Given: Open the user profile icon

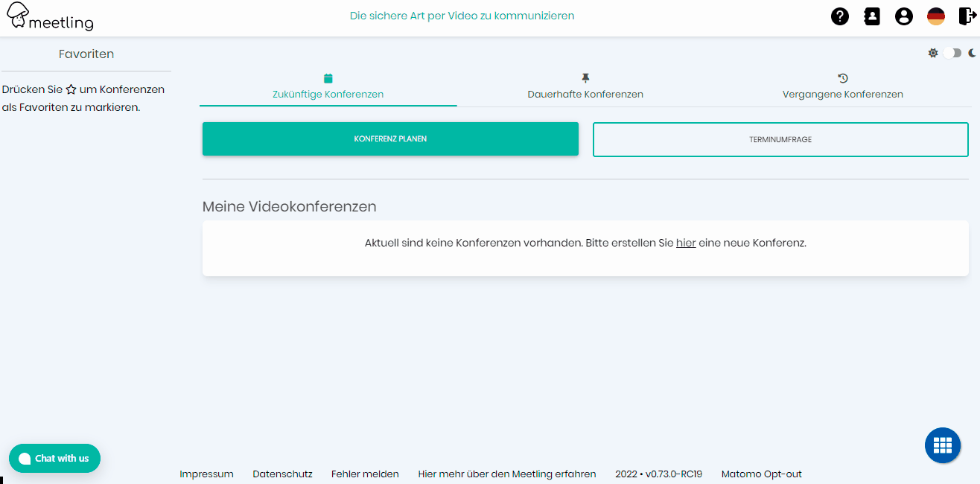Looking at the screenshot, I should click(903, 16).
